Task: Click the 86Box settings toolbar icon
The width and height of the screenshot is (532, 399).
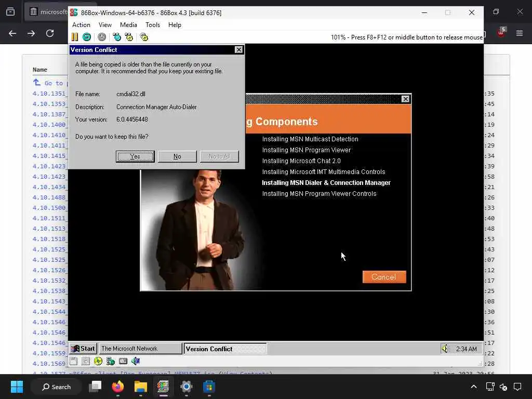Action: click(144, 37)
